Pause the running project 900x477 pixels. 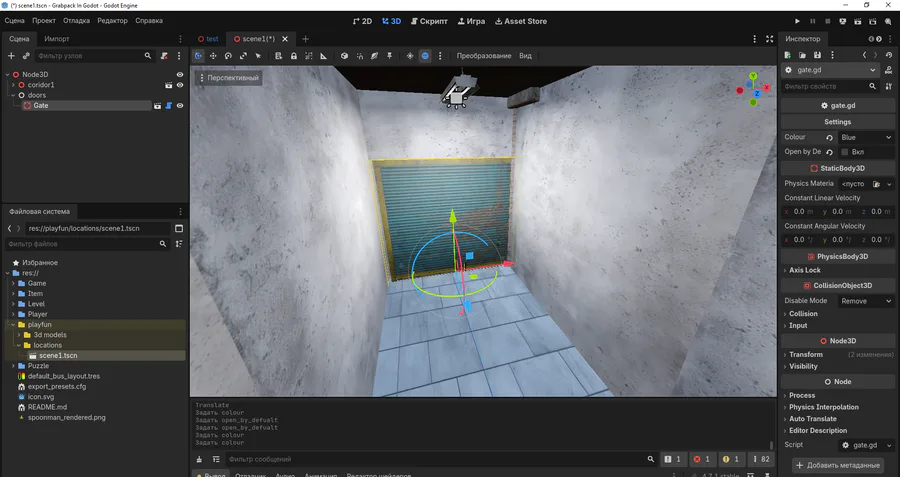coord(812,21)
